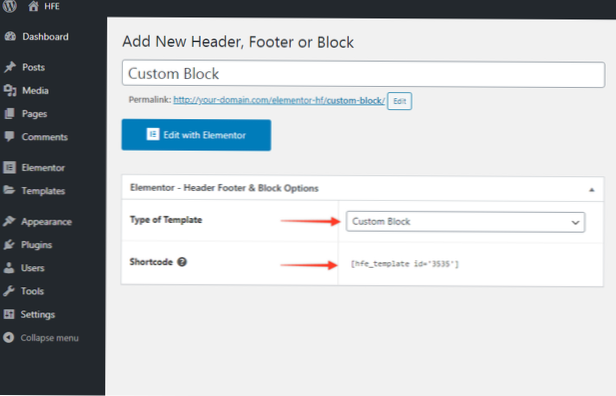
Task: Click the Plugins plug icon
Action: pos(9,244)
